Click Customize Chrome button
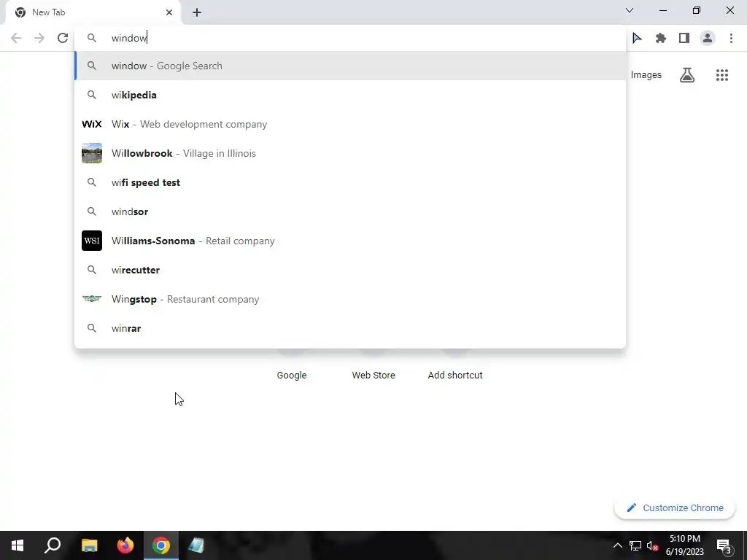The width and height of the screenshot is (747, 560). [675, 507]
